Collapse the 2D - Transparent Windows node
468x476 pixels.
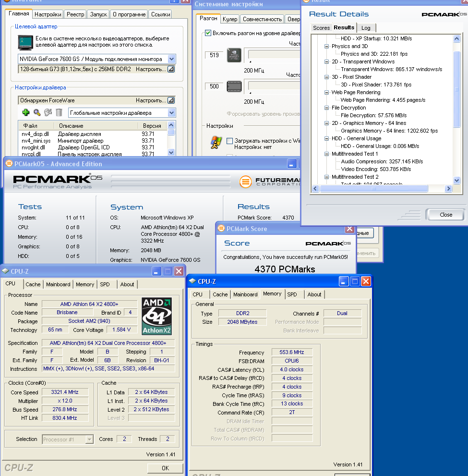(327, 61)
